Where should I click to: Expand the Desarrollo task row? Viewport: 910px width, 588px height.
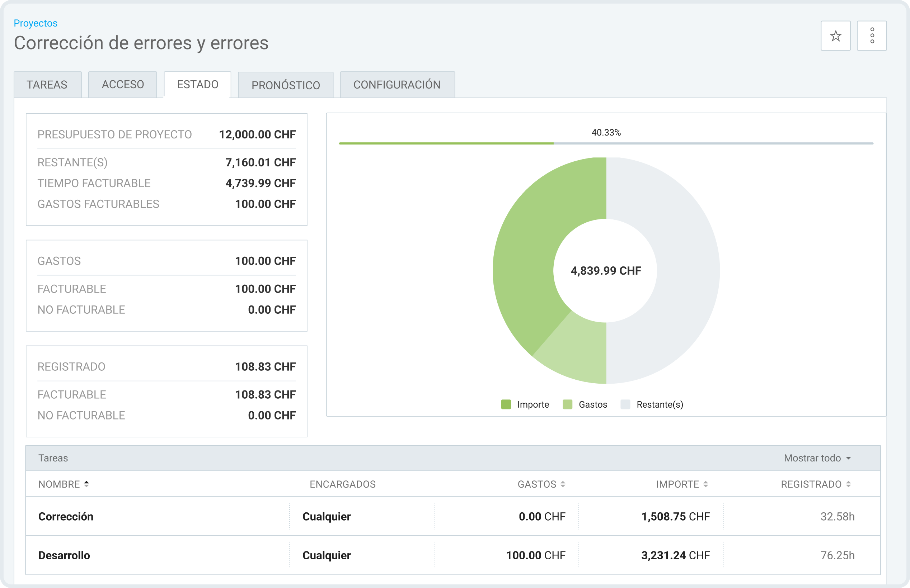[64, 555]
